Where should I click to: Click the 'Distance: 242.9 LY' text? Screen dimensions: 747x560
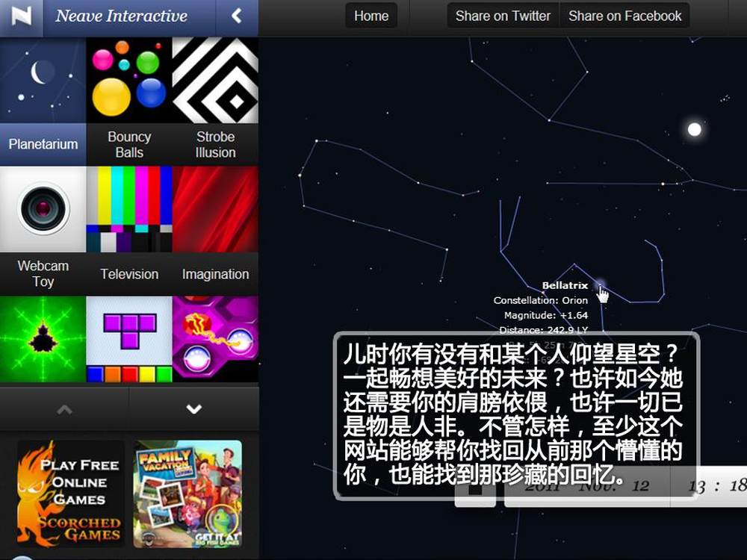click(x=544, y=329)
